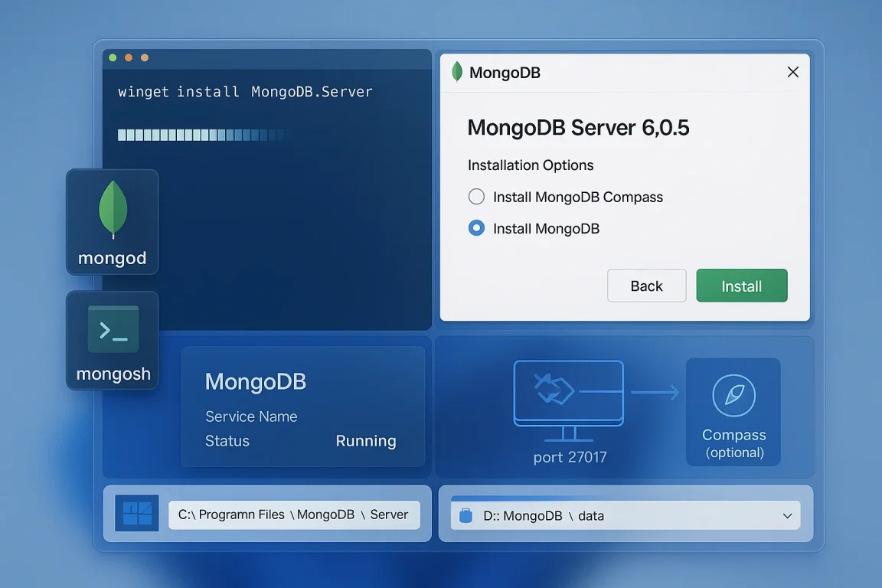This screenshot has width=882, height=588.
Task: Select the Install MongoDB radio button
Action: click(x=476, y=228)
